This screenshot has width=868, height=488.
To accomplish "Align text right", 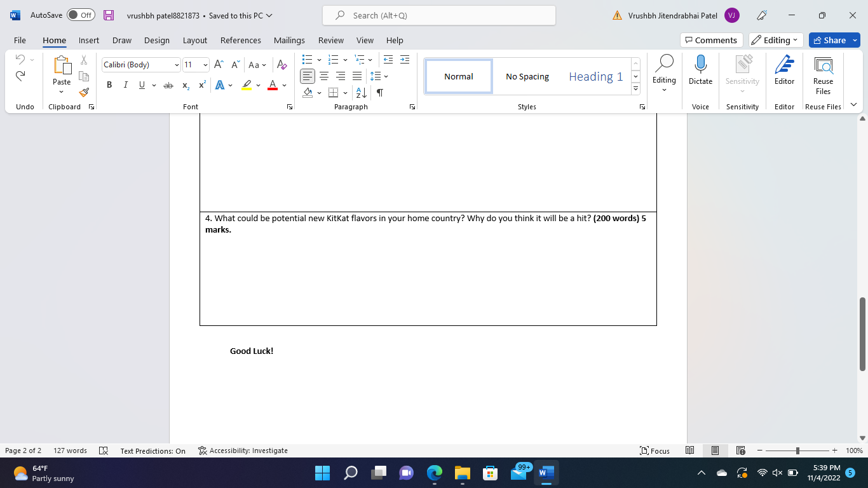I will click(341, 76).
